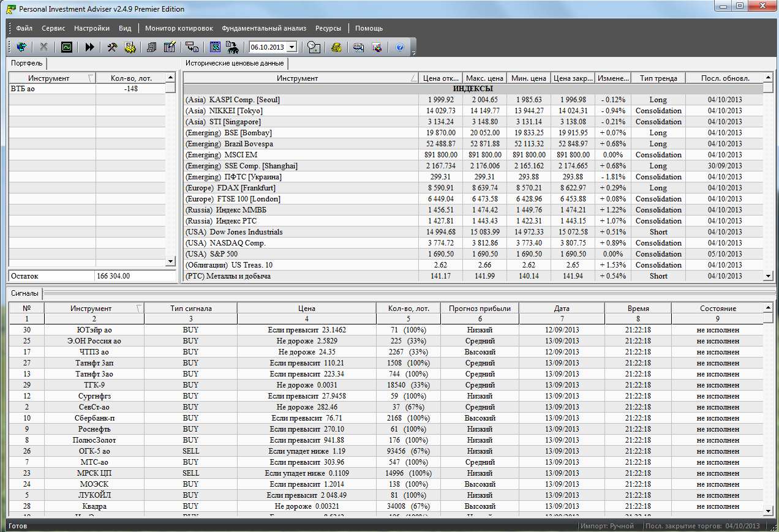
Task: Click the gold coins toolbar icon
Action: tap(336, 47)
